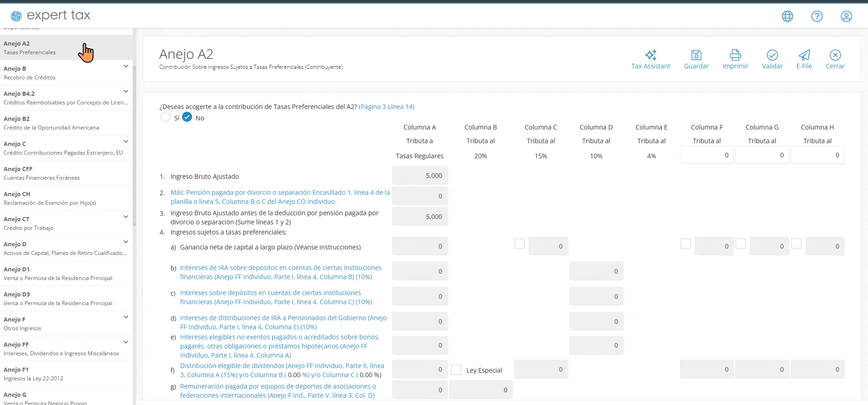
Task: Open the language globe icon
Action: (787, 16)
